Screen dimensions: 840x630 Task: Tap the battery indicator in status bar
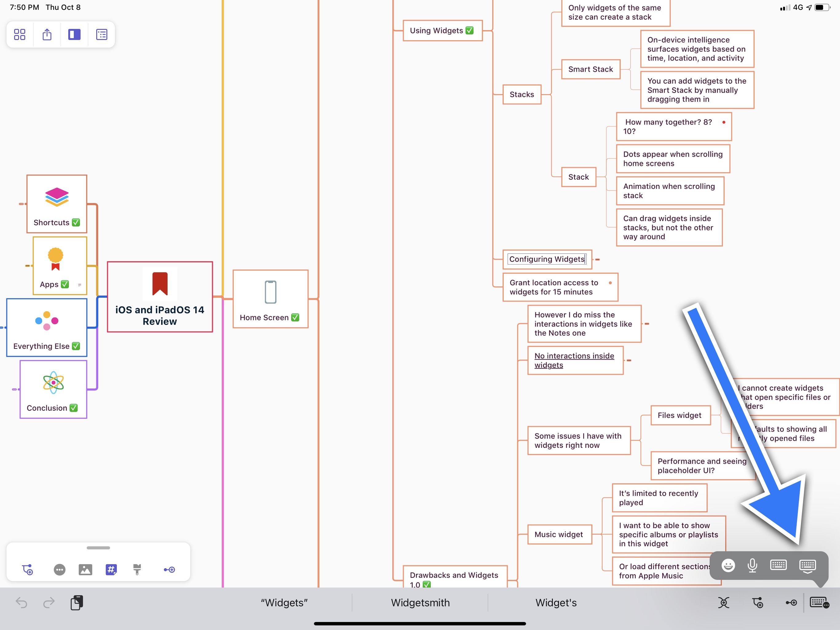[822, 7]
